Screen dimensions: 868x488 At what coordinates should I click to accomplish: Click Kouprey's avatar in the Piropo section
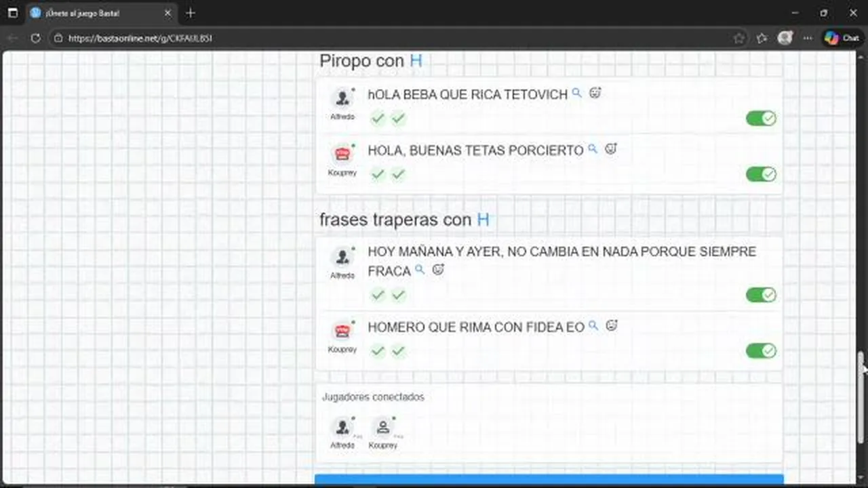pyautogui.click(x=342, y=154)
